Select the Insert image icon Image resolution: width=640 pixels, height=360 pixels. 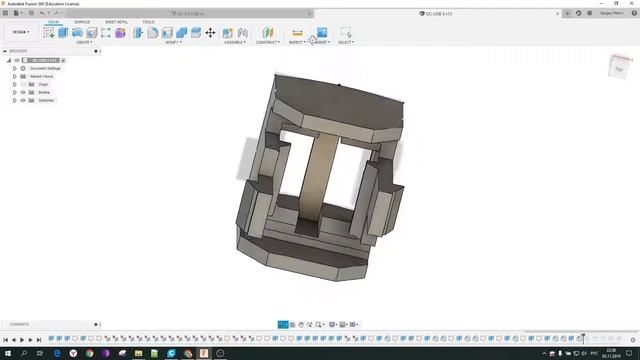coord(322,33)
